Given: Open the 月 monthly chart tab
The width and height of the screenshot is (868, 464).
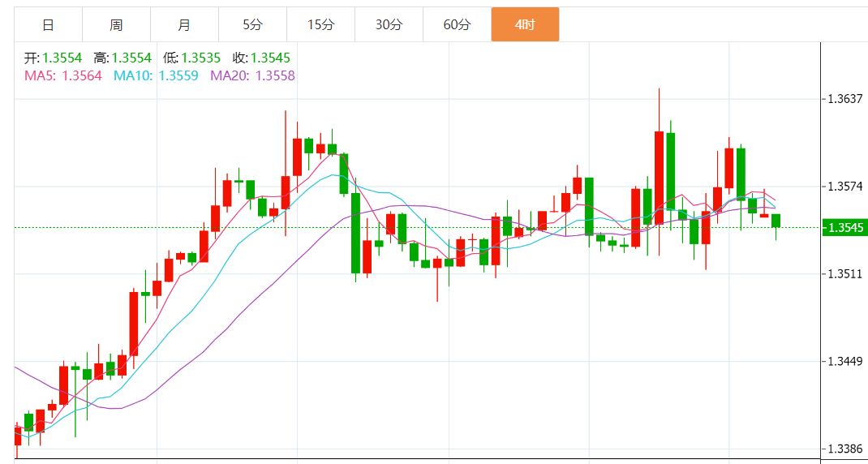Looking at the screenshot, I should [184, 24].
